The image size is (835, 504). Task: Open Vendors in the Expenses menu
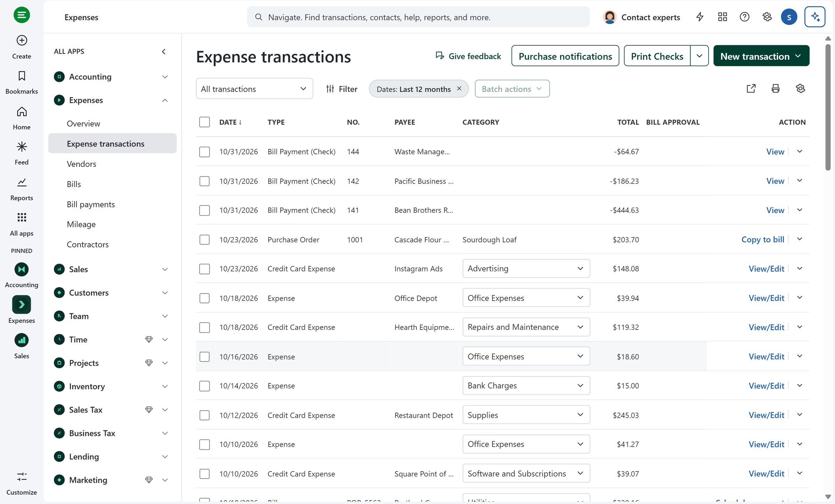(81, 164)
